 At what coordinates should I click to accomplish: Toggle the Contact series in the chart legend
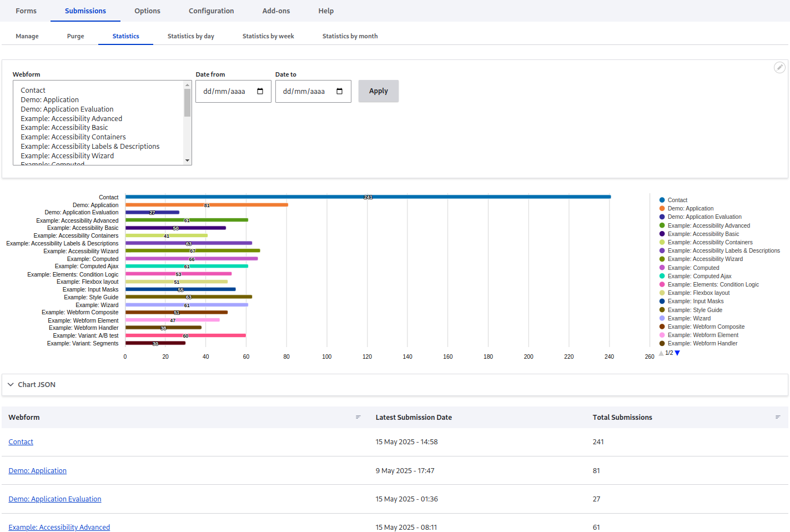pyautogui.click(x=673, y=200)
